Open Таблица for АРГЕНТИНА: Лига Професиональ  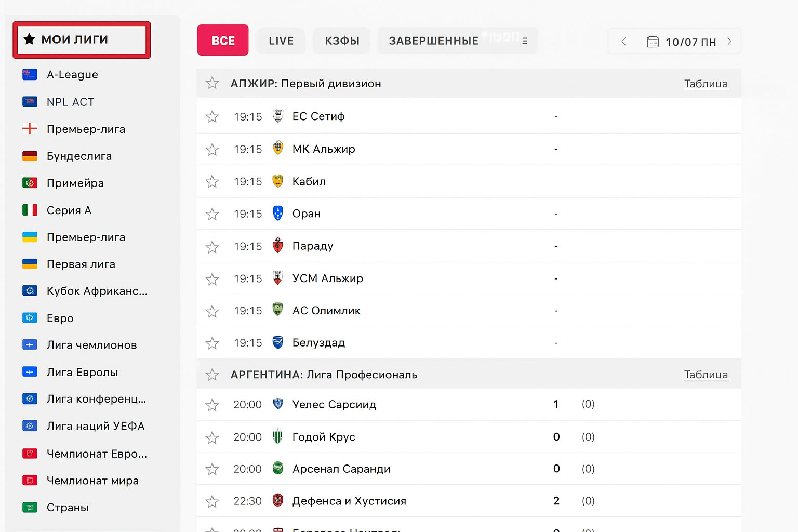click(x=706, y=374)
